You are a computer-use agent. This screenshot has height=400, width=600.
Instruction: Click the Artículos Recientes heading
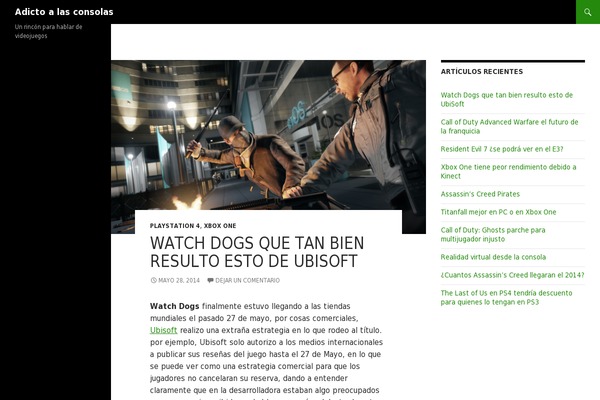481,72
